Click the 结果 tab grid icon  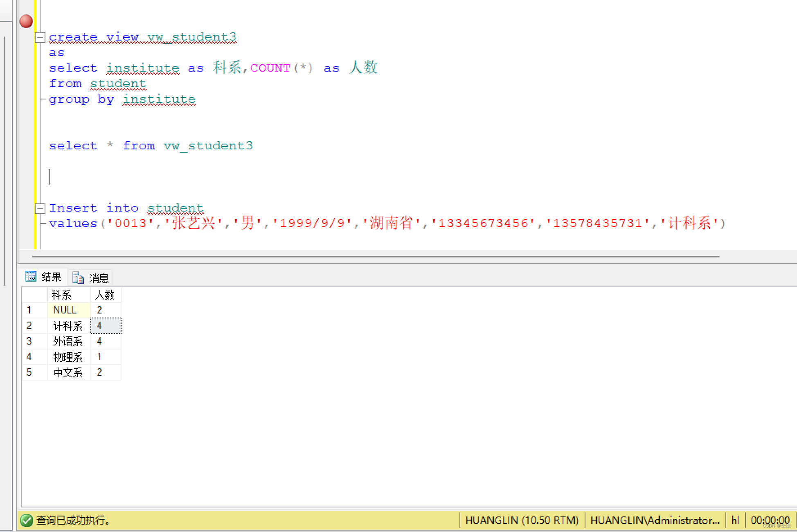(x=31, y=276)
